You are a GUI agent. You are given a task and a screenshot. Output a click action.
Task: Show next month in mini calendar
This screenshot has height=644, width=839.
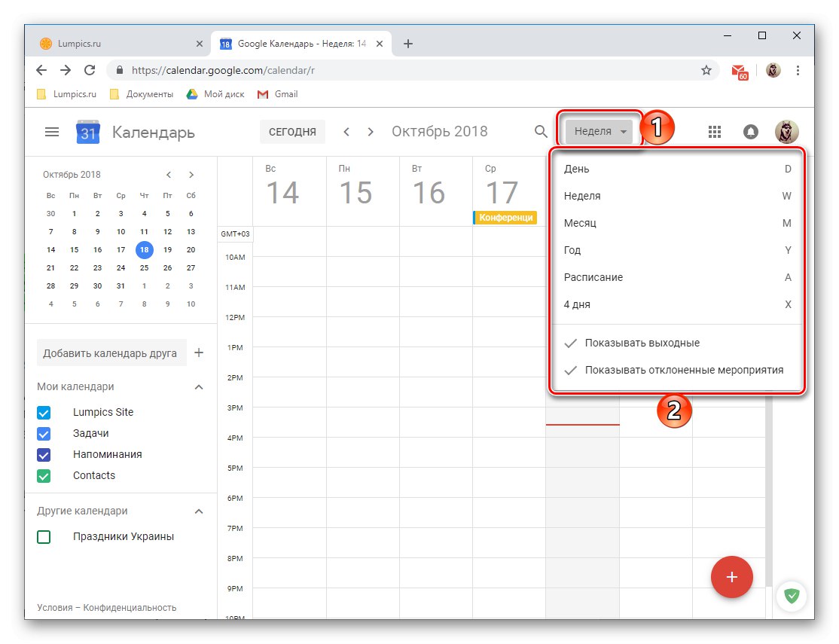click(x=191, y=175)
